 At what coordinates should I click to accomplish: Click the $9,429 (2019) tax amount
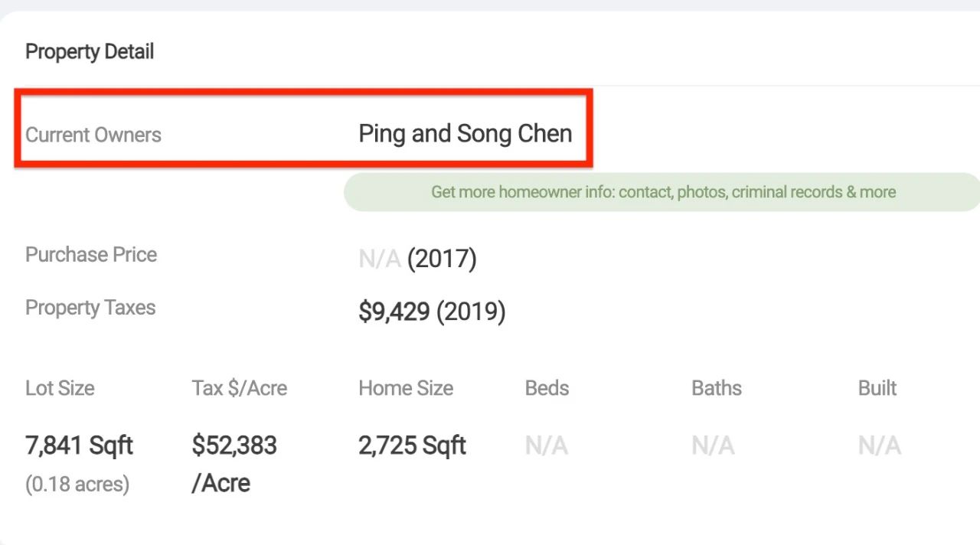tap(432, 312)
